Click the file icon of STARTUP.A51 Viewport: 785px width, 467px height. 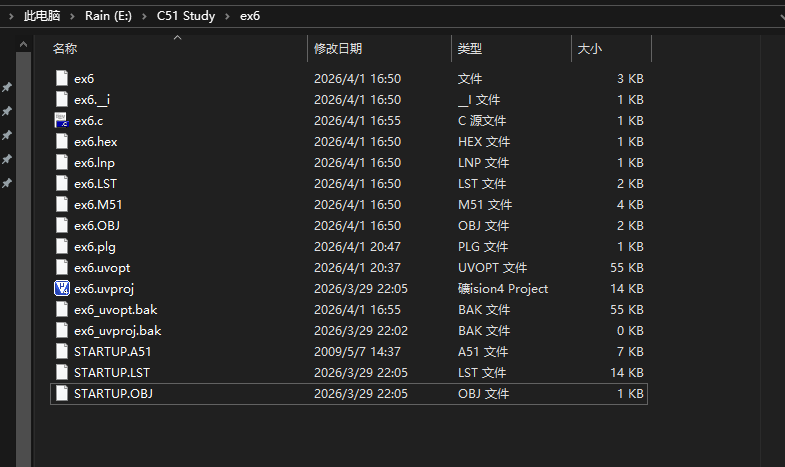(62, 351)
